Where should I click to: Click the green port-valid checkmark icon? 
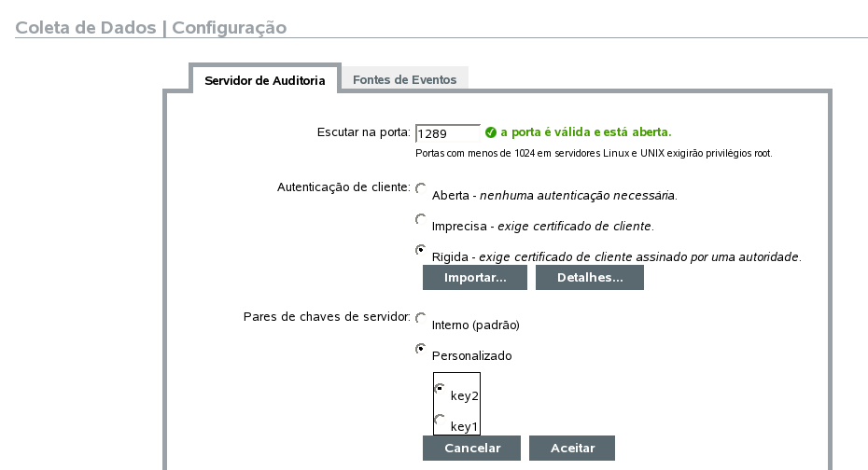point(491,132)
